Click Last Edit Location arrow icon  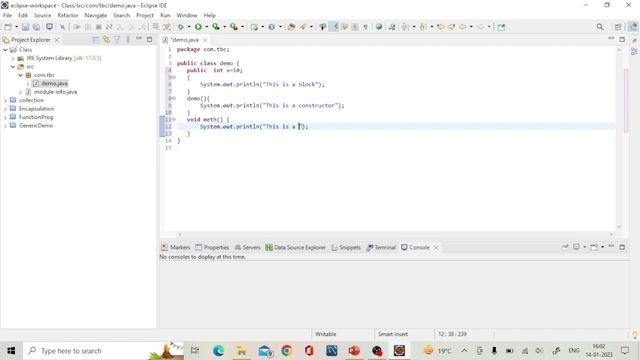440,27
